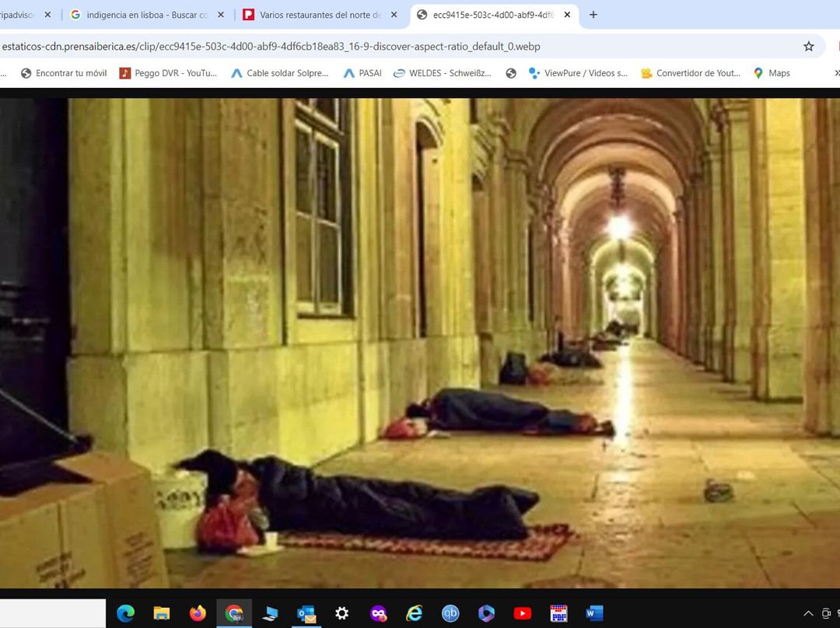Click the homeless arcade photo

tap(420, 342)
